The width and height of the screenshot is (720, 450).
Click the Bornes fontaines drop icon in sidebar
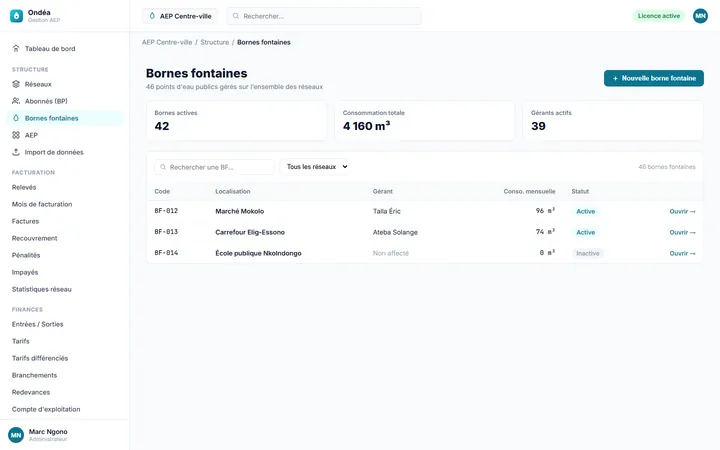tap(16, 118)
